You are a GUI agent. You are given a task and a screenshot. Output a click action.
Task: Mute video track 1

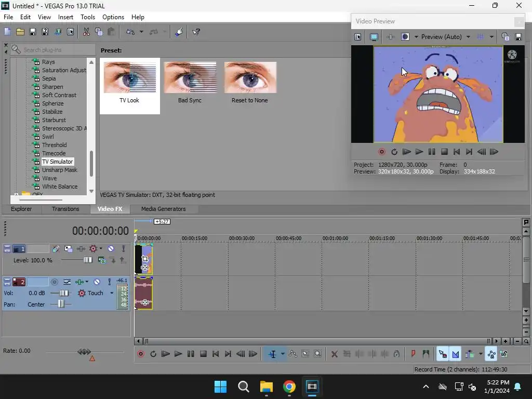click(111, 249)
